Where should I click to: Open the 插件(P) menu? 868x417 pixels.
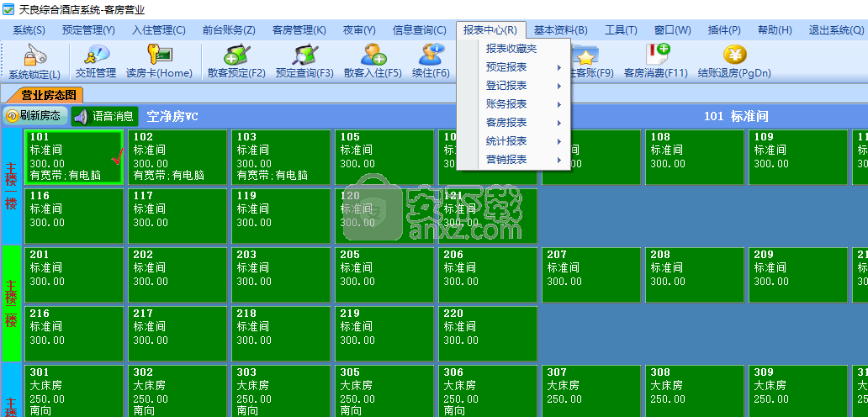click(x=724, y=30)
